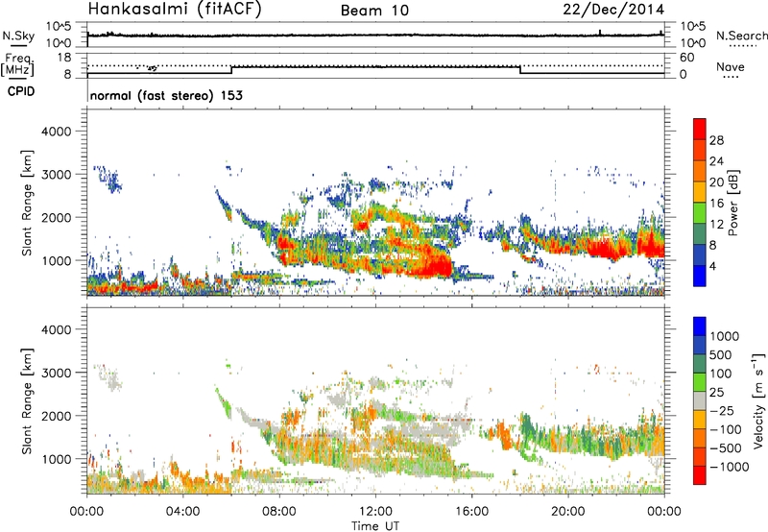Click the 'Hankasalmi (fitACF)' title text
768x532 pixels.
point(175,10)
